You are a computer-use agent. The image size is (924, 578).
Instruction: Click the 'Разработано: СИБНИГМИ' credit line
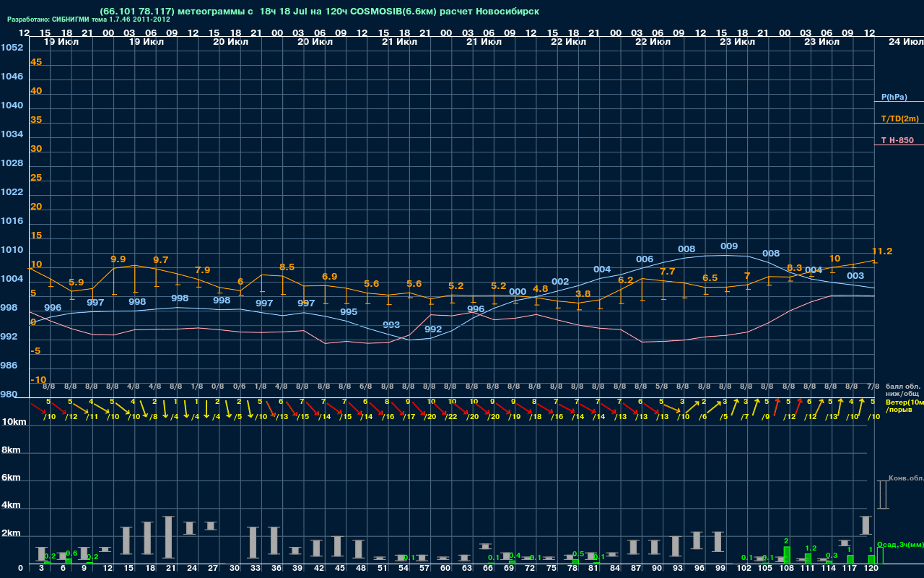89,20
